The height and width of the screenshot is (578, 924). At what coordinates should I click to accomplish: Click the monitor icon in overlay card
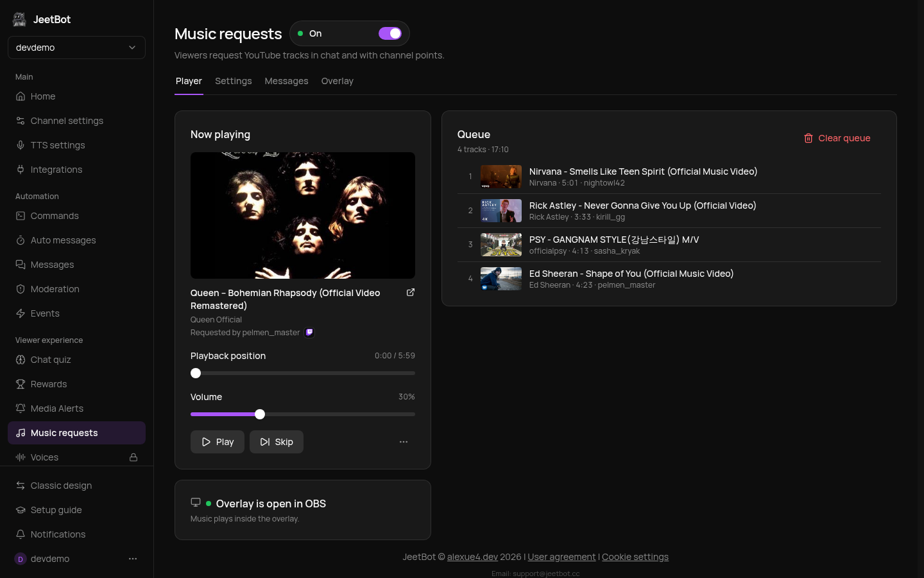pyautogui.click(x=196, y=502)
